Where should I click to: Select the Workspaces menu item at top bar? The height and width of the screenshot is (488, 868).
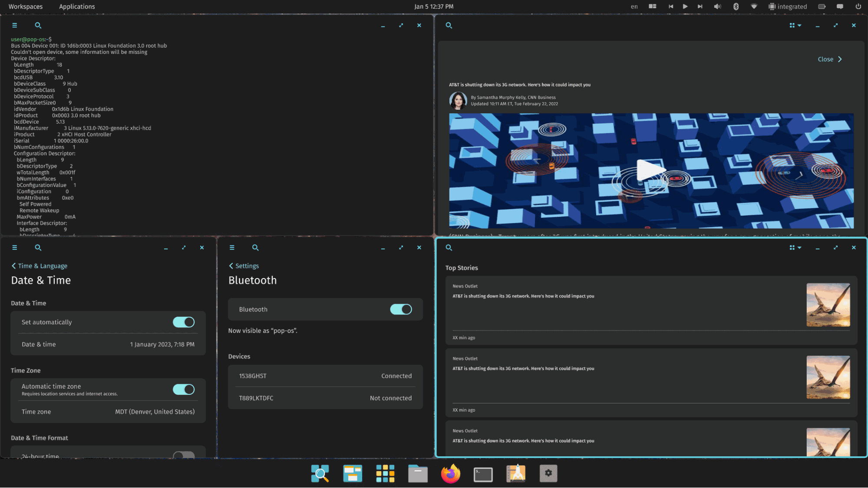tap(25, 7)
